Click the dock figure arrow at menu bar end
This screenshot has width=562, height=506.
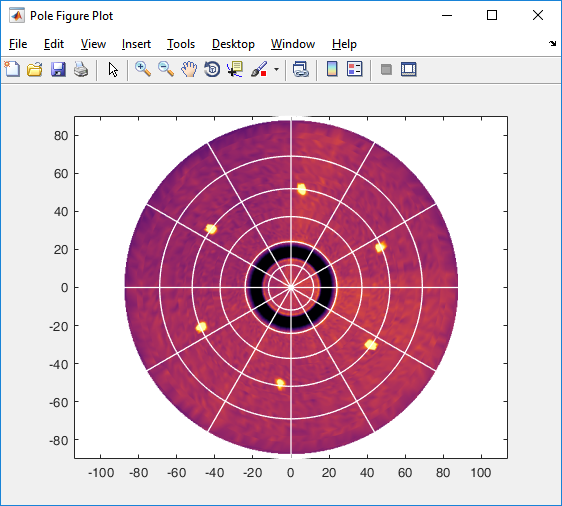tap(552, 44)
